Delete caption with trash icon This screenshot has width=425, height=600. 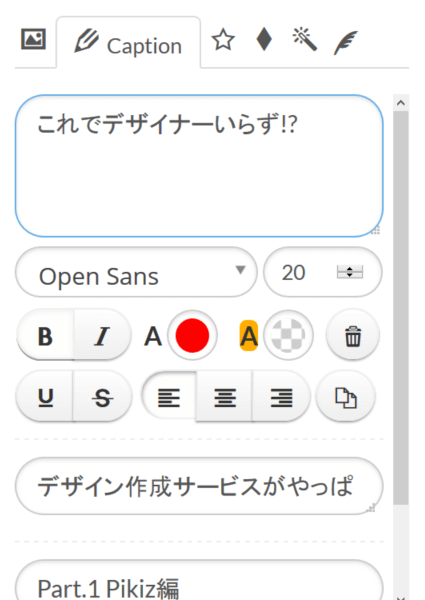[353, 336]
